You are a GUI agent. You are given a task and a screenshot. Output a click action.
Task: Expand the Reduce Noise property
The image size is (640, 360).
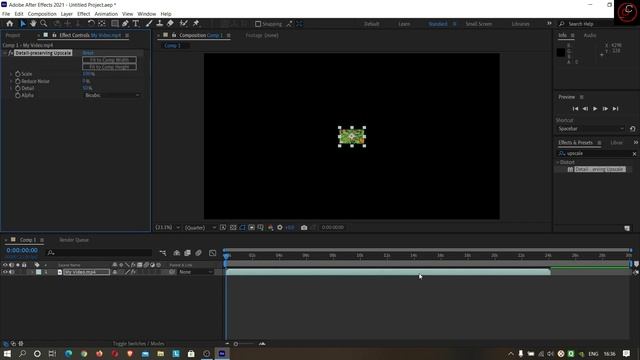(x=11, y=81)
